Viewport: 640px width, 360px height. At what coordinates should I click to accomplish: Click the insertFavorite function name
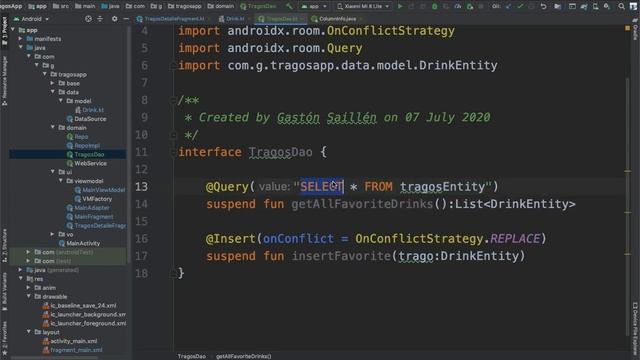[341, 256]
